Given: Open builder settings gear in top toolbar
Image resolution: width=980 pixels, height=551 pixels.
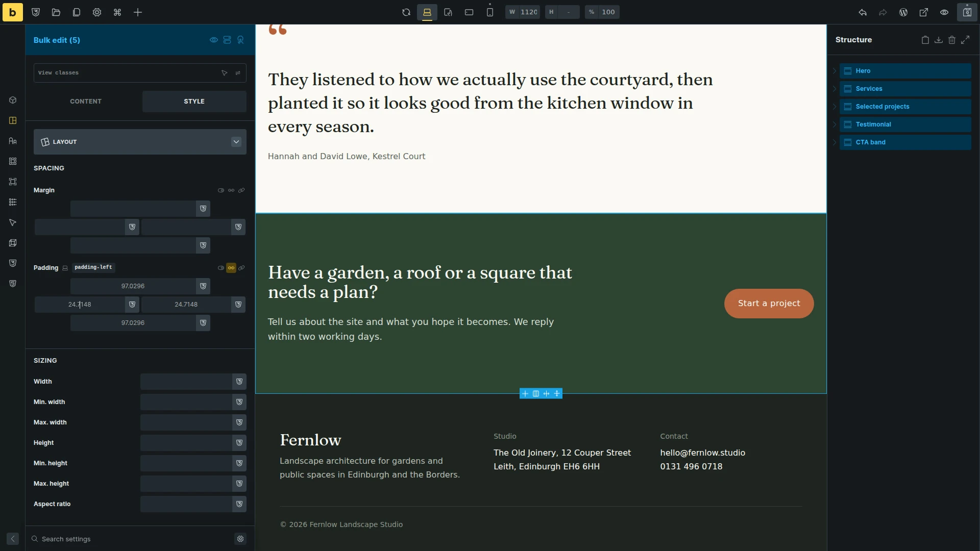Looking at the screenshot, I should coord(97,12).
